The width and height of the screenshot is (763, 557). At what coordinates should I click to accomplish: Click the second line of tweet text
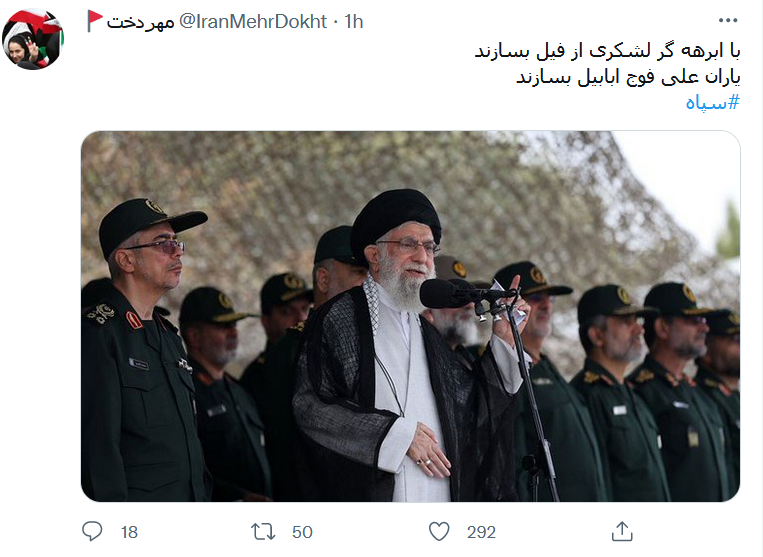(x=628, y=77)
